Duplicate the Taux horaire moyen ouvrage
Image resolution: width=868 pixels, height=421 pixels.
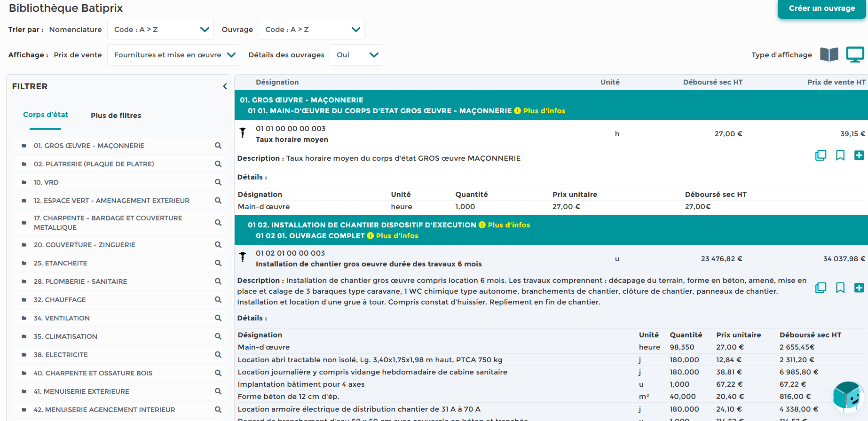click(x=821, y=156)
